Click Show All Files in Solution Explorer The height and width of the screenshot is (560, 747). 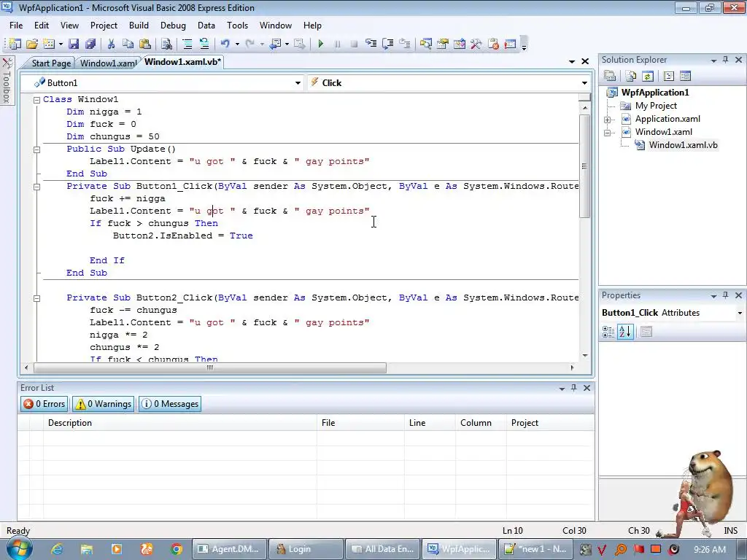pyautogui.click(x=631, y=76)
